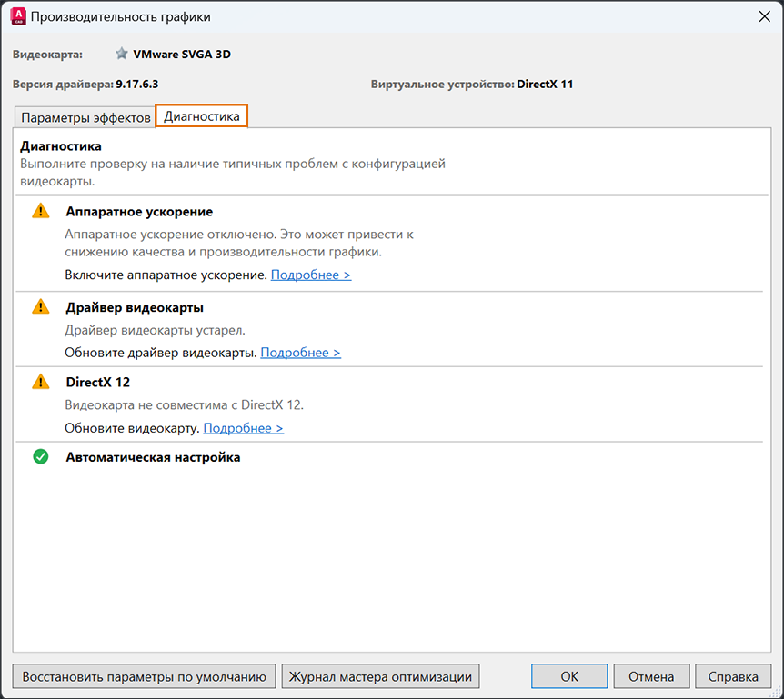Click the DirectX 12 warning triangle icon
784x699 pixels.
tap(40, 383)
